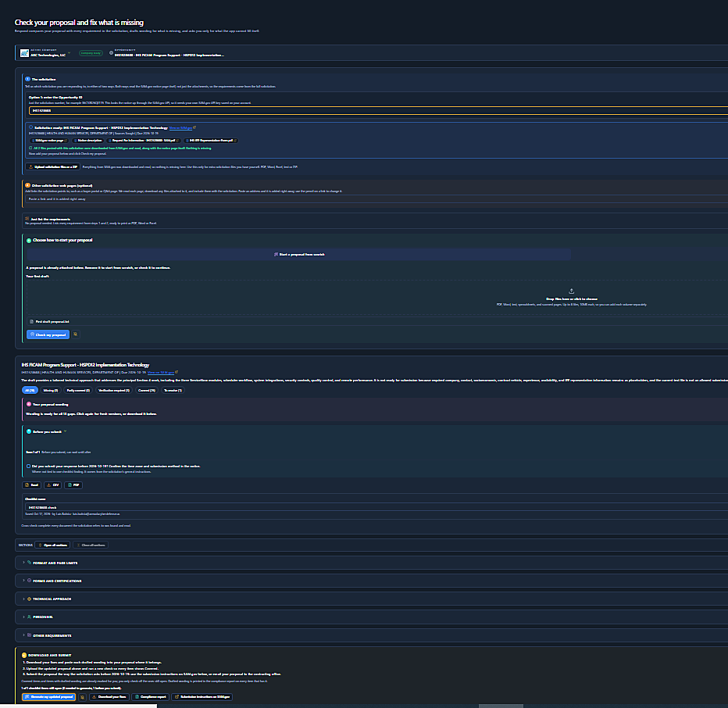Expand the Technical Approach section
The width and height of the screenshot is (728, 708).
click(x=372, y=599)
